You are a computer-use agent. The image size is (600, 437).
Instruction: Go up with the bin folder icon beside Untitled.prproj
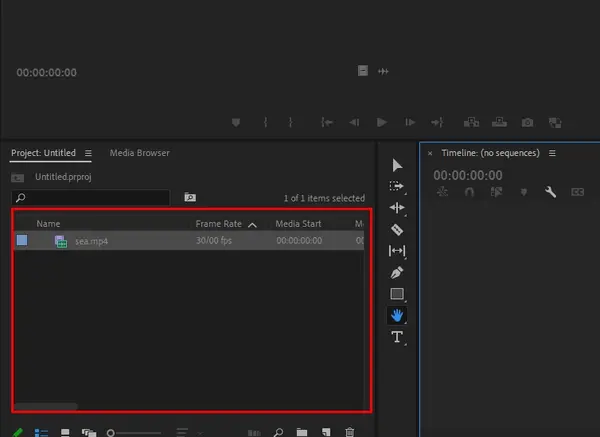point(18,178)
